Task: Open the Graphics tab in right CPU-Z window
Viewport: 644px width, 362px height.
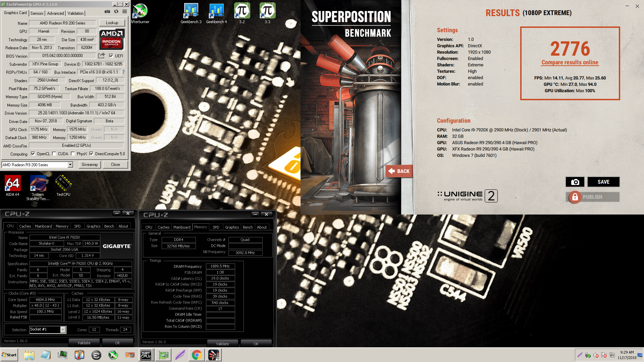Action: click(x=232, y=227)
